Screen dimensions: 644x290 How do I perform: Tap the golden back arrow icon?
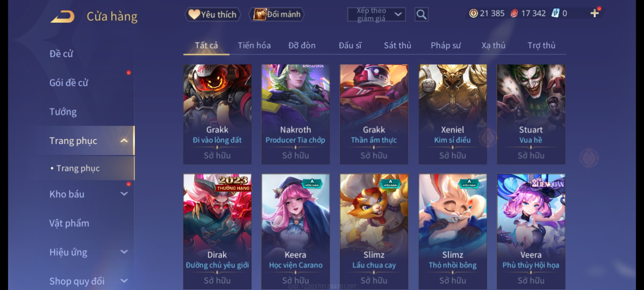coord(62,17)
